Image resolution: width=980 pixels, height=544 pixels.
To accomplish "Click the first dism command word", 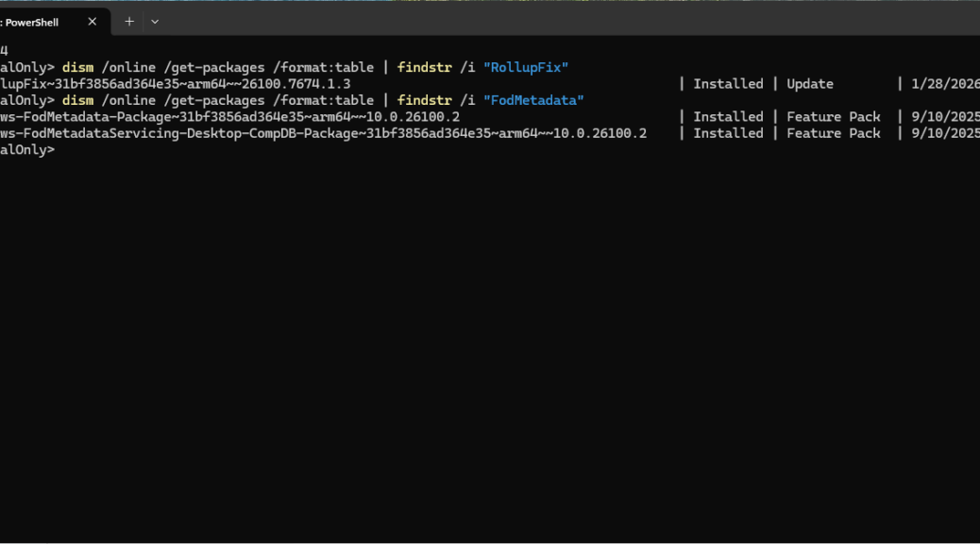I will [77, 67].
